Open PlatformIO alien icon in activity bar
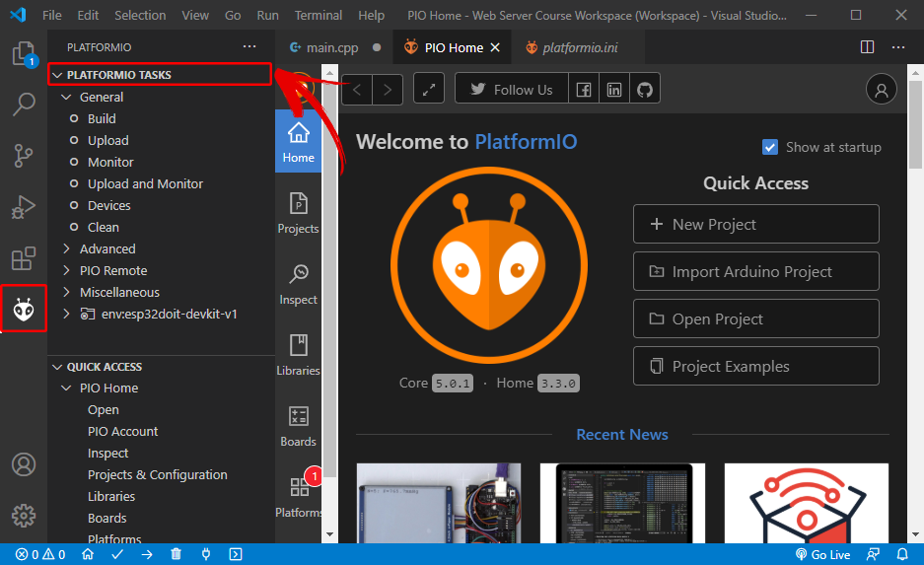This screenshot has height=565, width=924. click(24, 309)
